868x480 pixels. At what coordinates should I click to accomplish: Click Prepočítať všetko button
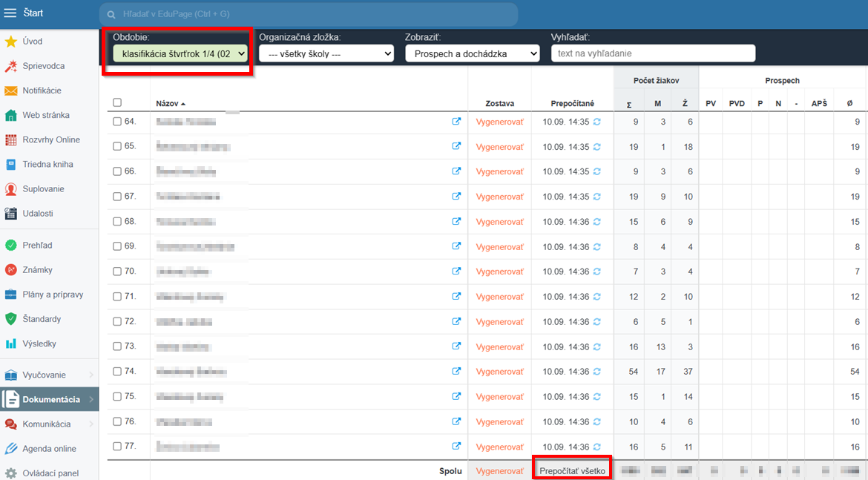click(x=572, y=471)
